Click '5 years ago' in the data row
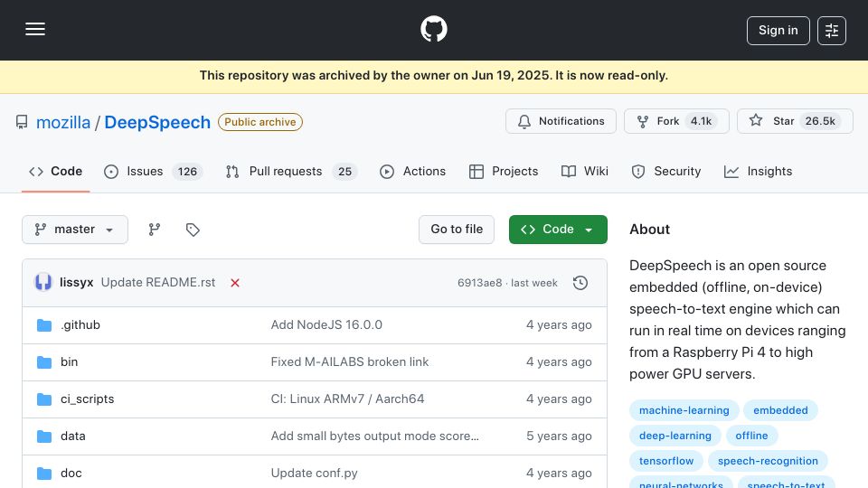The height and width of the screenshot is (488, 868). (x=559, y=436)
